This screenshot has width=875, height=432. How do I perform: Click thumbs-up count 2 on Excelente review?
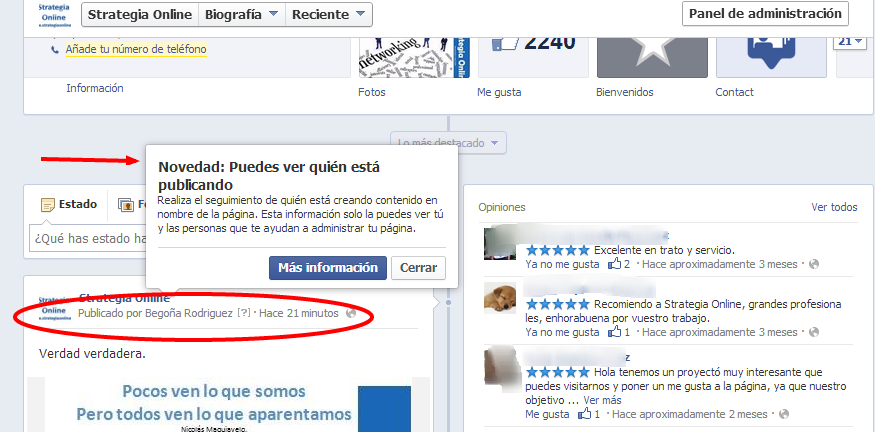click(619, 264)
